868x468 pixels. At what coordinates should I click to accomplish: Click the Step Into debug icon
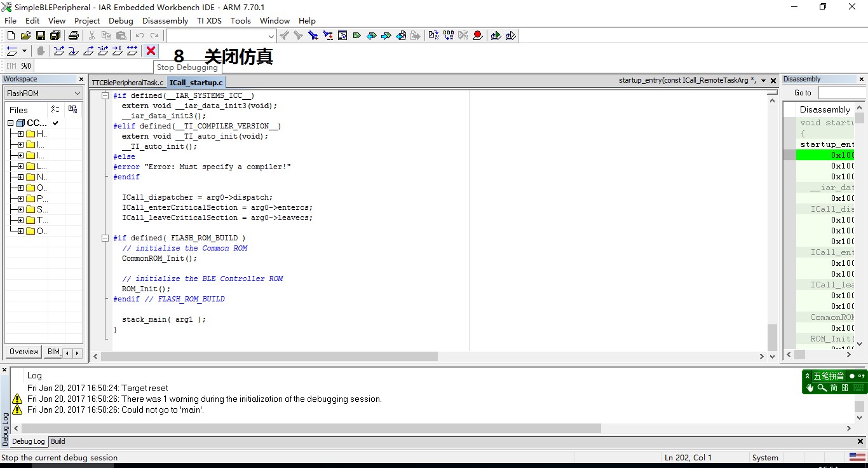(73, 51)
